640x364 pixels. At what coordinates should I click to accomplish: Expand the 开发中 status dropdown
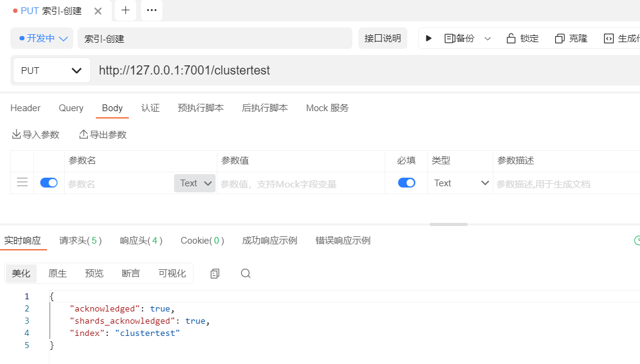click(42, 38)
